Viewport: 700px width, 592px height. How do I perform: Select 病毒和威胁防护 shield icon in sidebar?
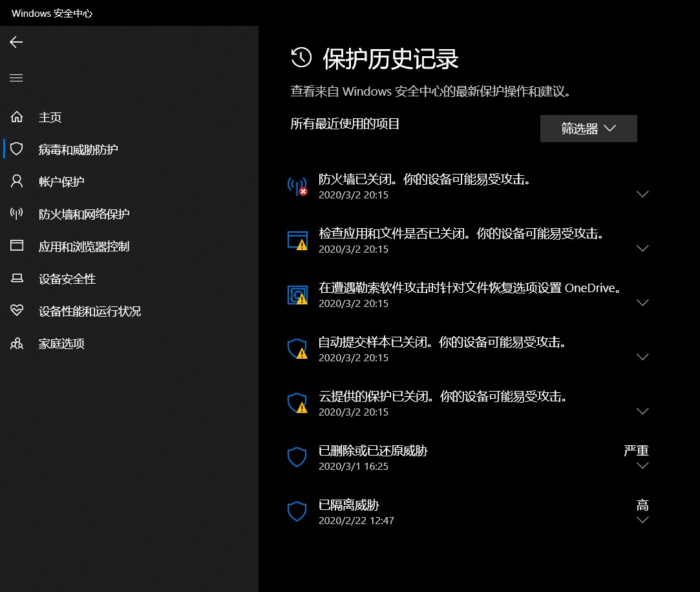[x=16, y=149]
